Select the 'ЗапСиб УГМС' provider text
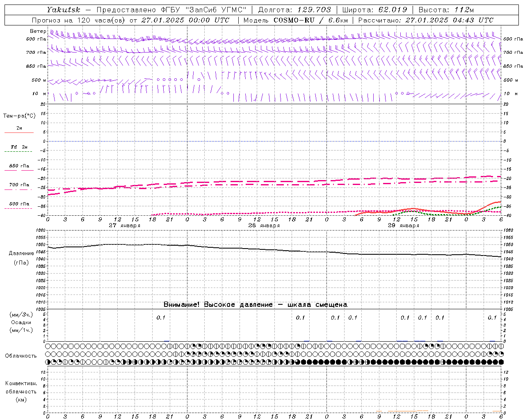This screenshot has height=420, width=525. (x=215, y=10)
